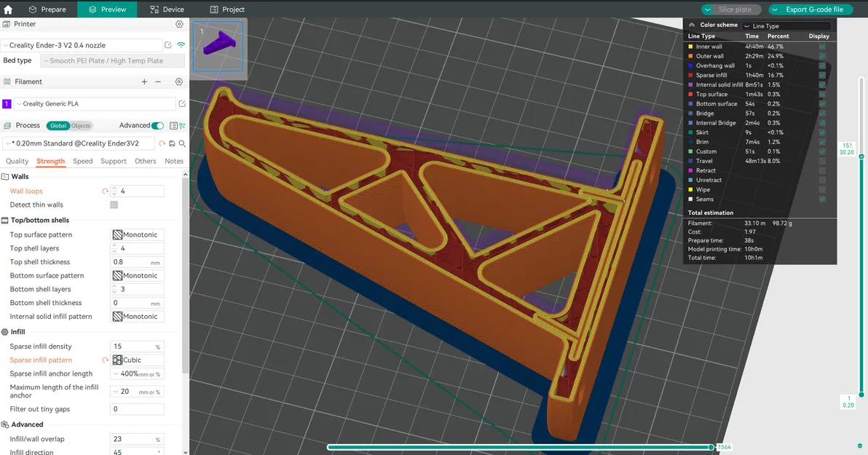Image resolution: width=868 pixels, height=455 pixels.
Task: Click the Process section icon
Action: coord(7,126)
